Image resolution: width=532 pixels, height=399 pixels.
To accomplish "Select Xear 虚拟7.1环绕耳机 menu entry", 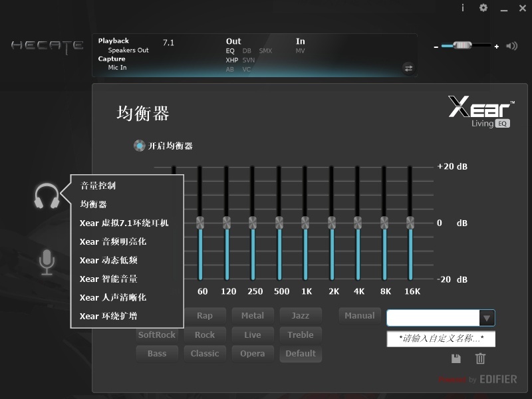I will pos(124,223).
